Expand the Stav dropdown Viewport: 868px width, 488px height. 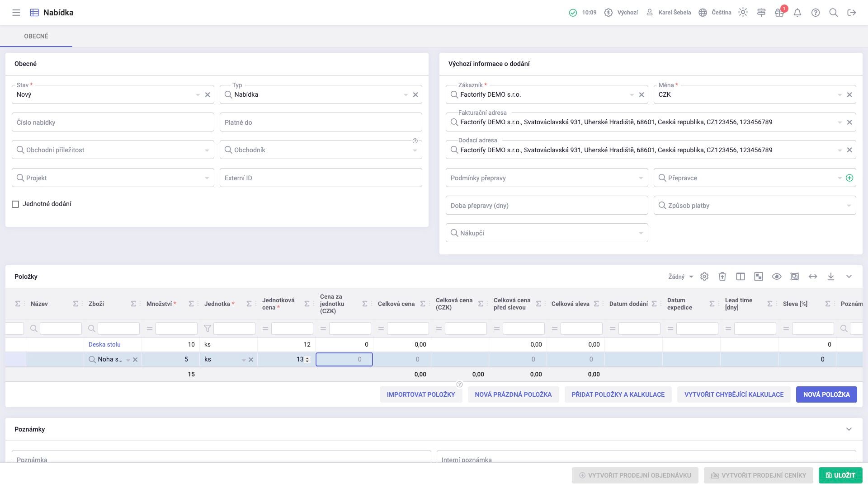point(198,95)
